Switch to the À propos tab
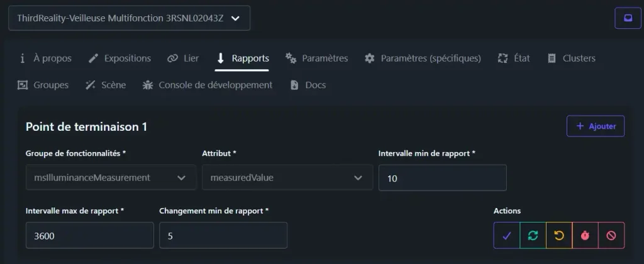Image resolution: width=644 pixels, height=264 pixels. [x=45, y=58]
